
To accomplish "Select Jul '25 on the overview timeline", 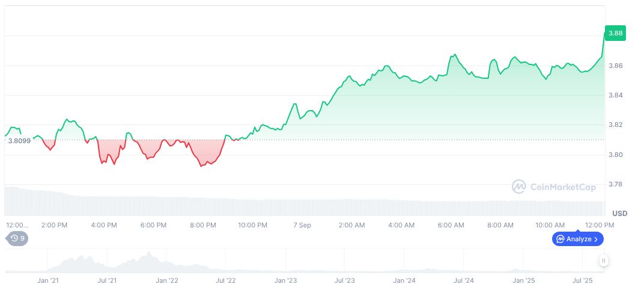I will (x=583, y=280).
